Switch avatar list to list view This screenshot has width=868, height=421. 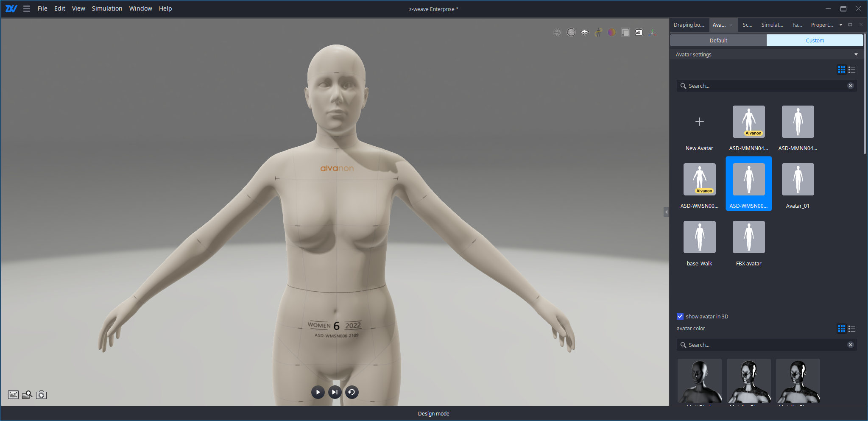852,70
